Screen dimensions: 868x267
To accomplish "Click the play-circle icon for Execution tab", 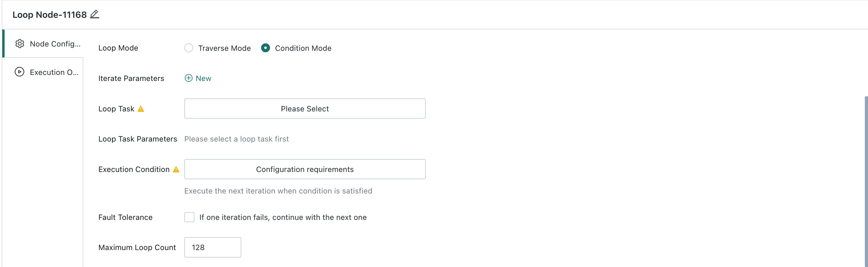I will (x=20, y=72).
